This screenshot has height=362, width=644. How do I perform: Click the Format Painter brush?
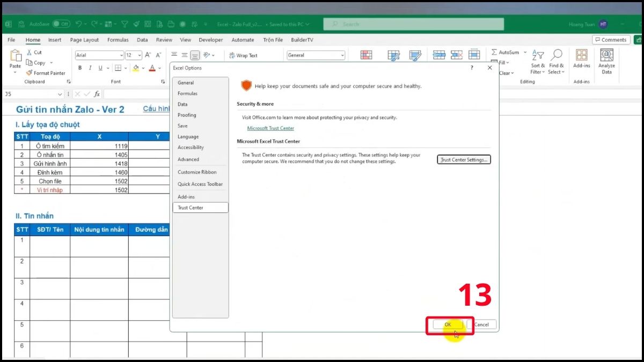coord(30,73)
